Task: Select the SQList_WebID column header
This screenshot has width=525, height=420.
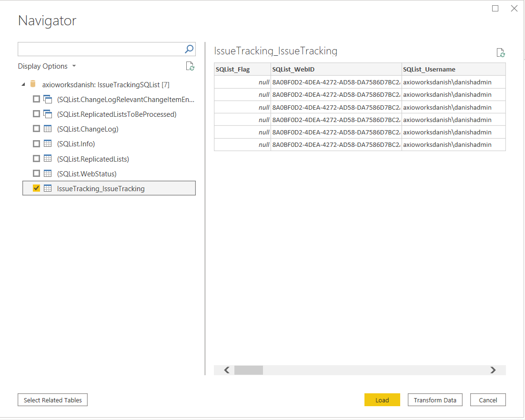Action: tap(336, 70)
